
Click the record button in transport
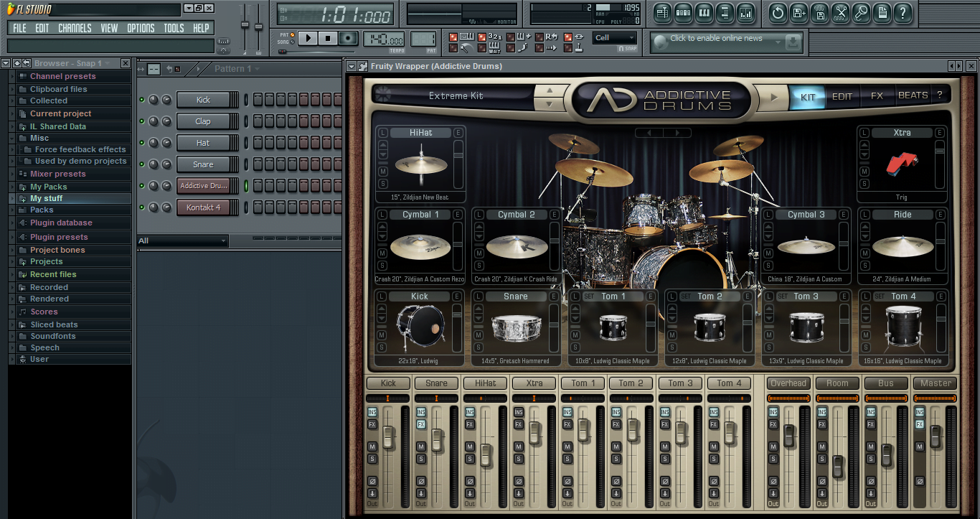[x=349, y=38]
